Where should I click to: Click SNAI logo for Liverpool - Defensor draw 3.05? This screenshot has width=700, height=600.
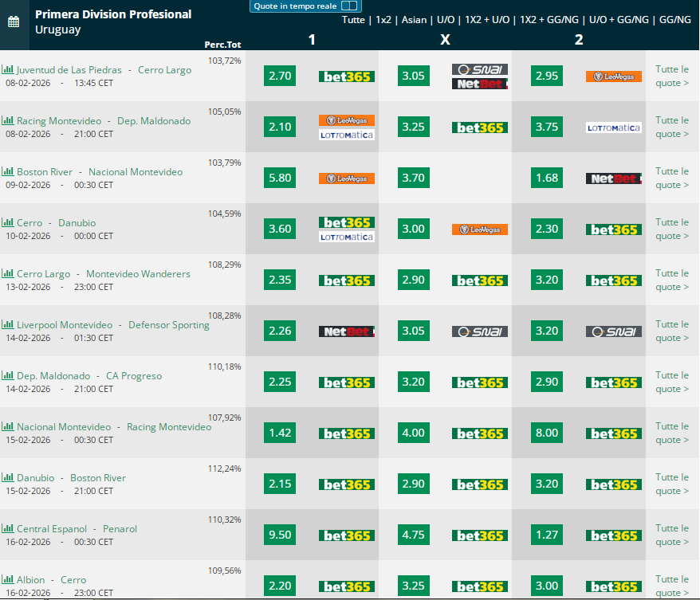click(x=479, y=331)
